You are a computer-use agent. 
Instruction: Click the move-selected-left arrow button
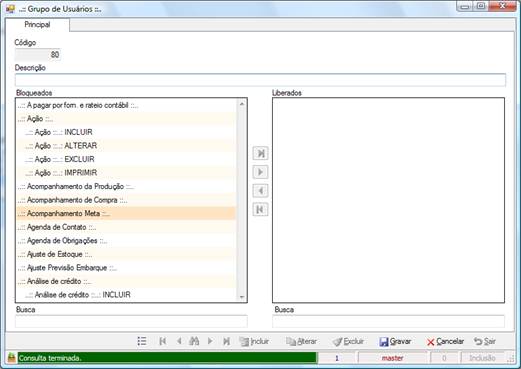pos(260,191)
